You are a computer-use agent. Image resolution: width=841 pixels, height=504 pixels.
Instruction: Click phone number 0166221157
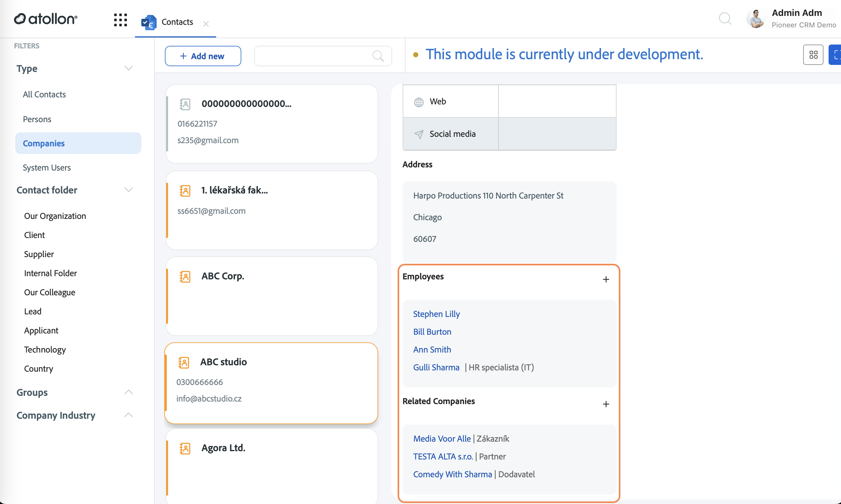(x=197, y=124)
